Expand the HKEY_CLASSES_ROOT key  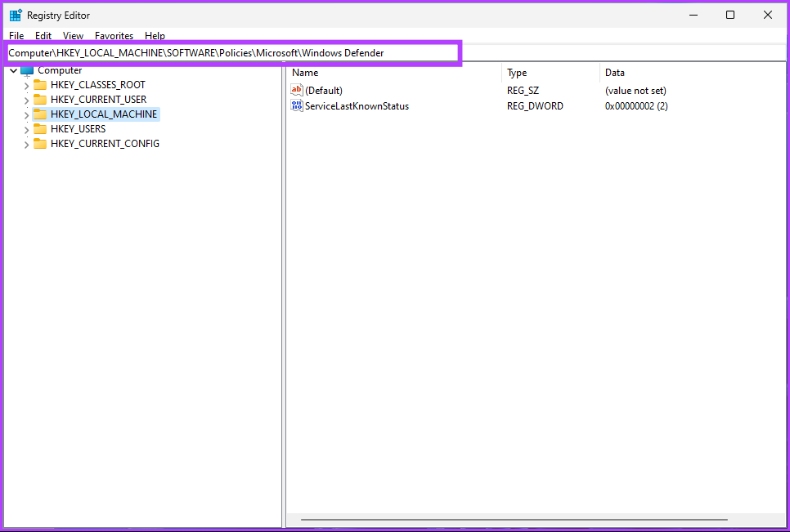click(x=26, y=86)
